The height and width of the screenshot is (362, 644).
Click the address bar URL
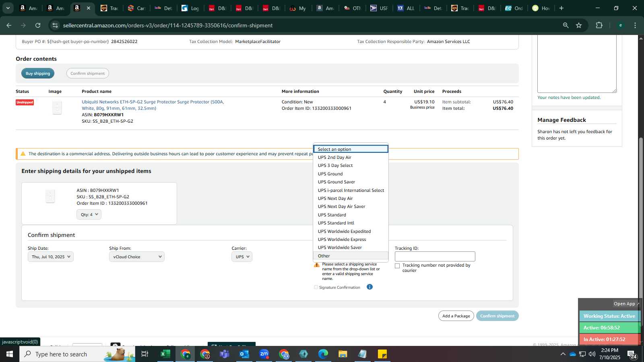(168, 25)
